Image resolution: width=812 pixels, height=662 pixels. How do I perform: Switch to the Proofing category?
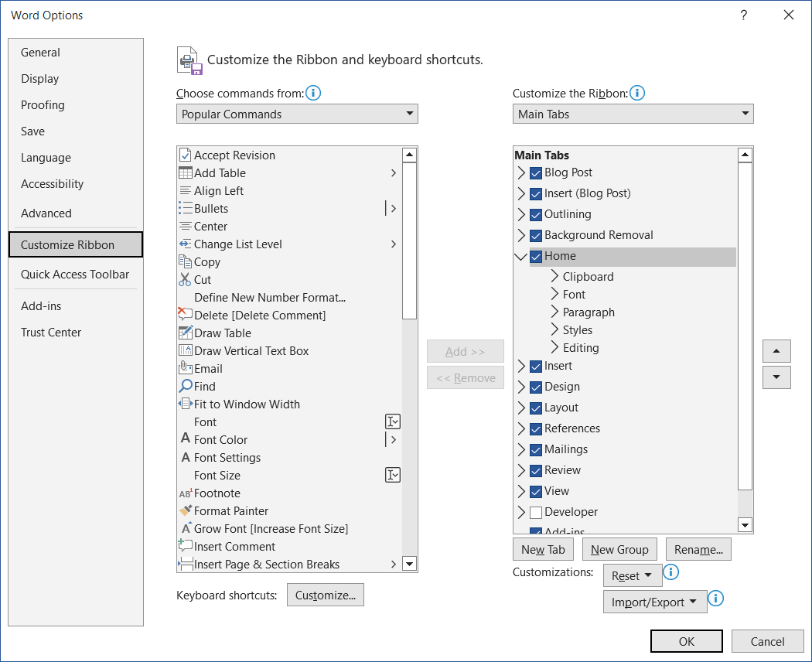76,104
